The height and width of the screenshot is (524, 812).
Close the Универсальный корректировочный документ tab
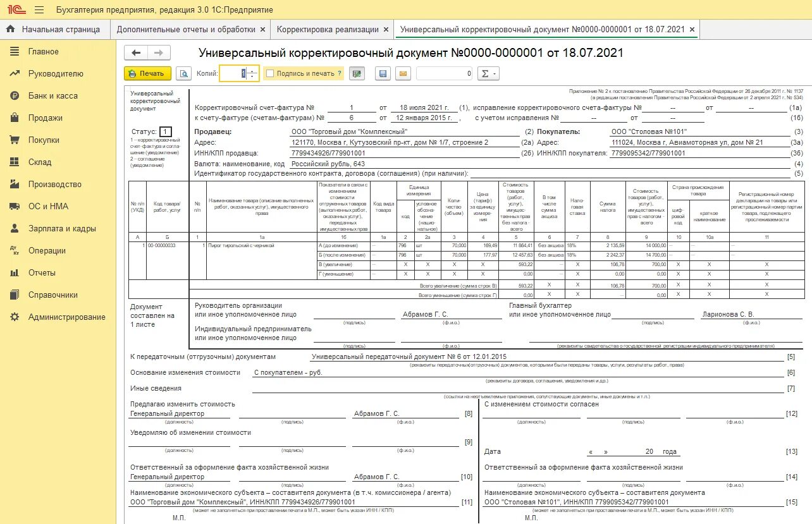coord(692,30)
